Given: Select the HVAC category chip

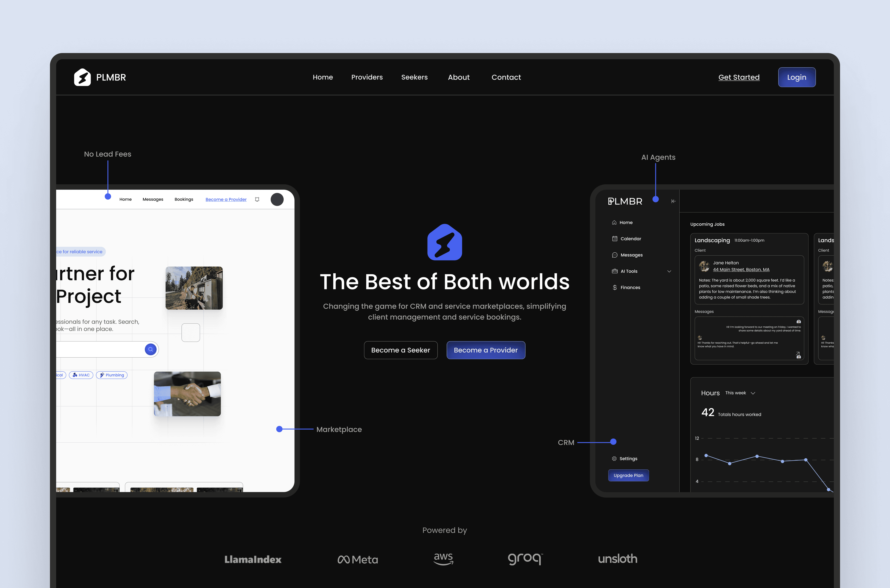Looking at the screenshot, I should pos(81,375).
